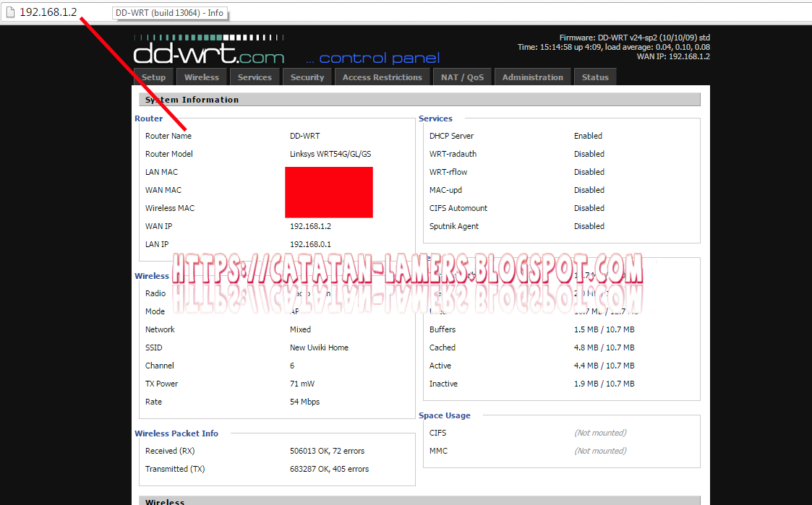The width and height of the screenshot is (812, 505).
Task: Click the LAN MAC label
Action: pyautogui.click(x=161, y=172)
